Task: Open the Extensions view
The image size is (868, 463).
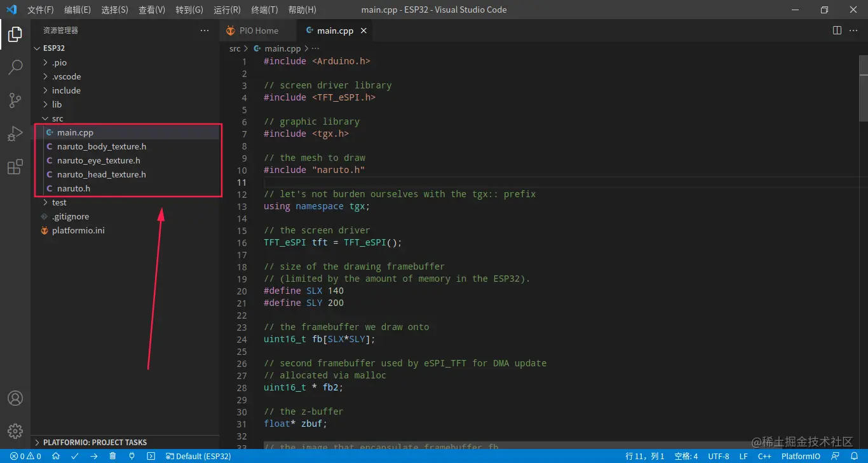Action: tap(15, 167)
